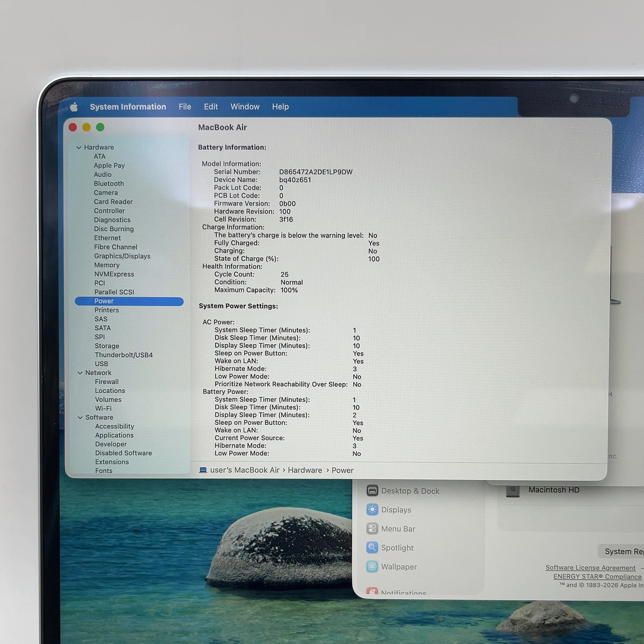Viewport: 644px width, 644px height.
Task: Click the Desktop & Dock icon in System Settings
Action: click(372, 491)
